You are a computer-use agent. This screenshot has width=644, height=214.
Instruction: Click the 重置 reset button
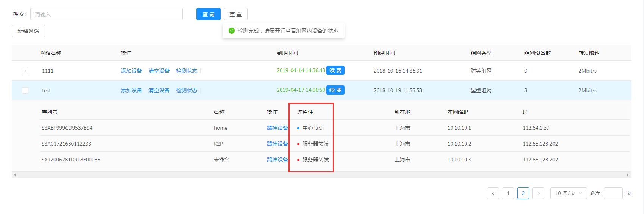click(x=235, y=14)
